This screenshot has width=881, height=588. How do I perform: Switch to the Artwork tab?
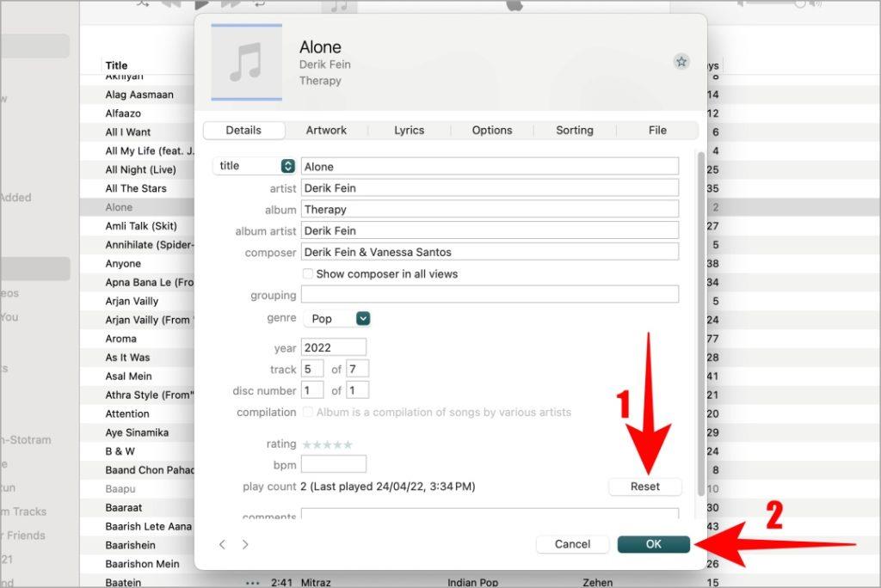(326, 130)
